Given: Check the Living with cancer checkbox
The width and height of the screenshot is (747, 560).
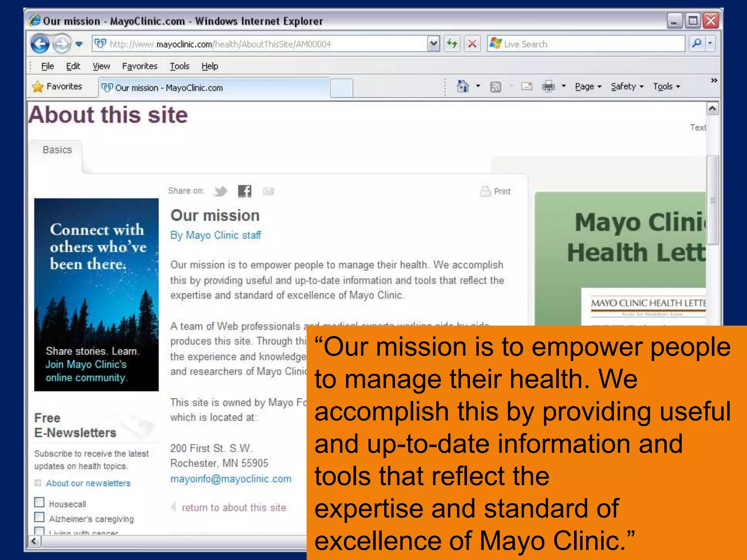Looking at the screenshot, I should pos(39,531).
